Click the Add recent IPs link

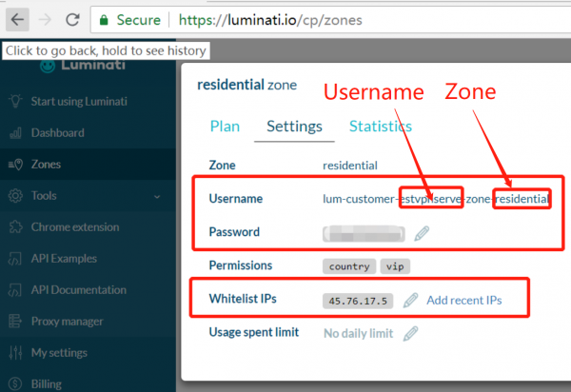(x=463, y=300)
